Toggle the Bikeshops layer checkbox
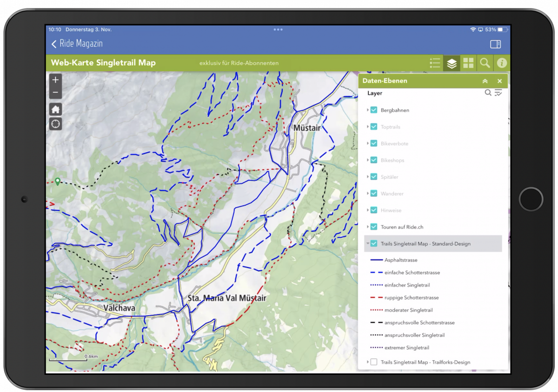Image resolution: width=558 pixels, height=392 pixels. (x=373, y=160)
